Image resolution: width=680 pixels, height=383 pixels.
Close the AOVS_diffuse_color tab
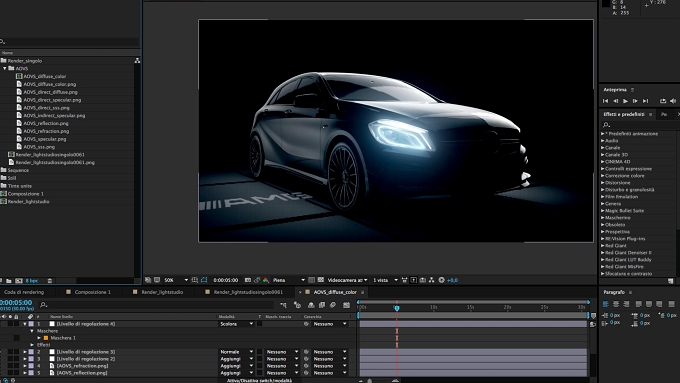300,292
